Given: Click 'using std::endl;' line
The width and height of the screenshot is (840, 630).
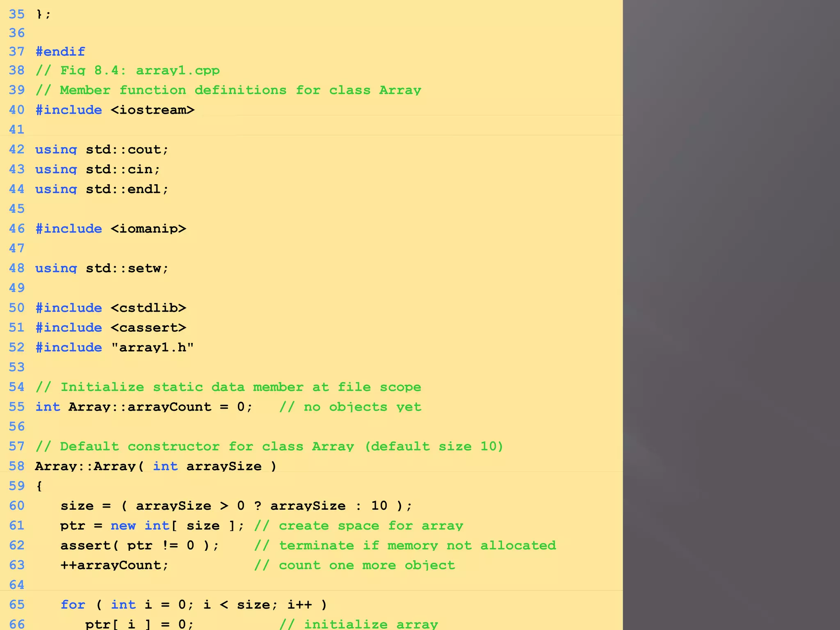Looking at the screenshot, I should pos(102,189).
